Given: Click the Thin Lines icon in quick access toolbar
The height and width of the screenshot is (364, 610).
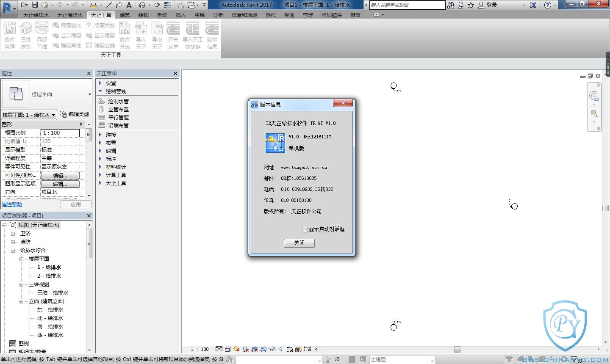Looking at the screenshot, I should [x=168, y=5].
